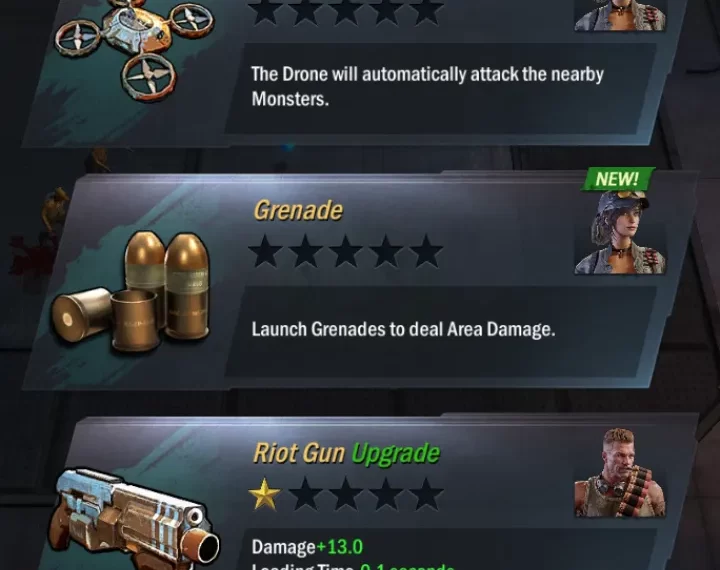Click the first dark star on Grenade

[265, 251]
